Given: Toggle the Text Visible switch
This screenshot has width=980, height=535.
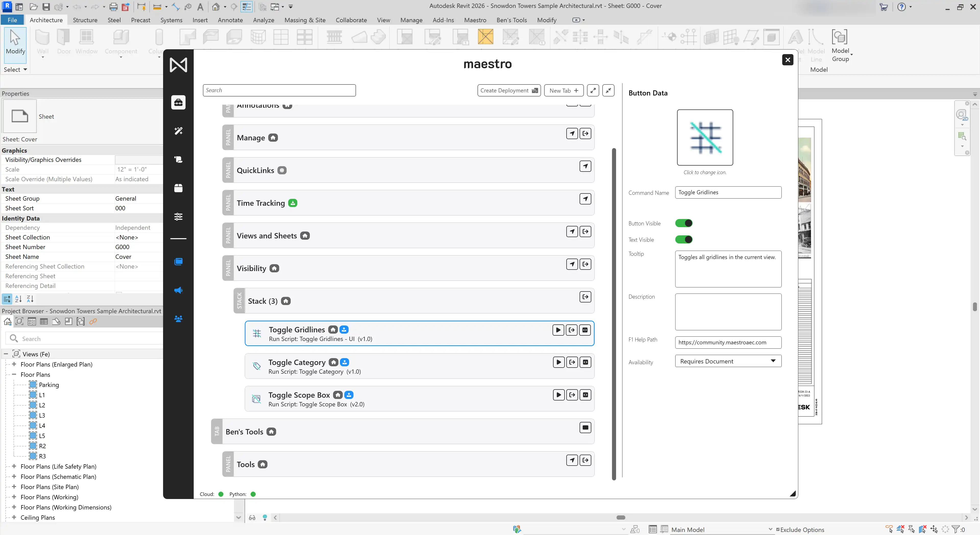Looking at the screenshot, I should pyautogui.click(x=684, y=240).
